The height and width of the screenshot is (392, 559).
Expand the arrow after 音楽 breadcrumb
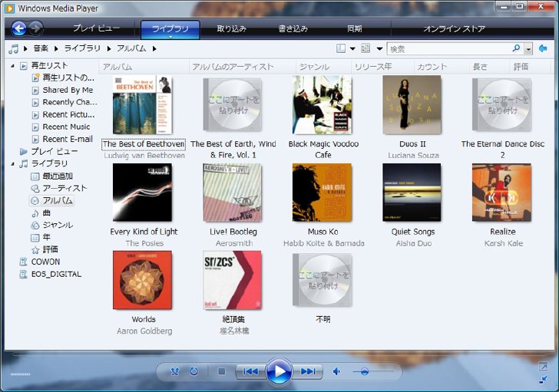(56, 49)
